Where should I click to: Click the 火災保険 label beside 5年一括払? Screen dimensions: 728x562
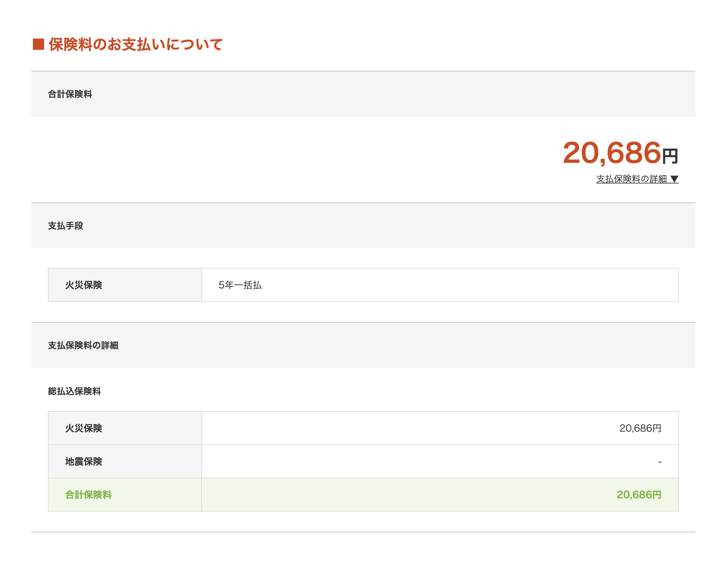[x=84, y=285]
